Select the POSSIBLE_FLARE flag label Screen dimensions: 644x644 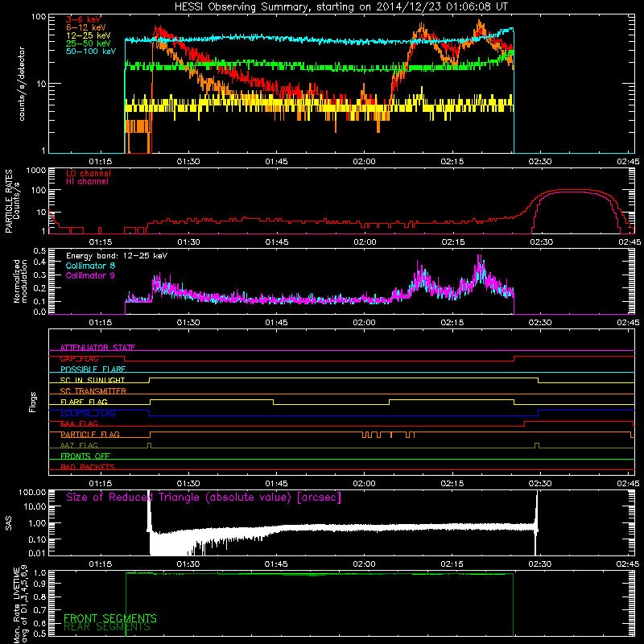(93, 369)
